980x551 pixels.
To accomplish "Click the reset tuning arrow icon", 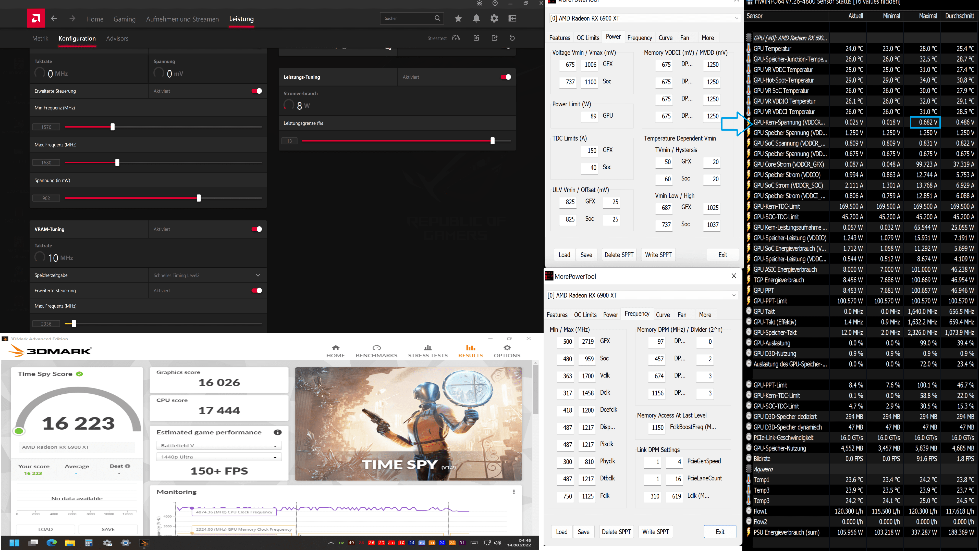I will [512, 38].
